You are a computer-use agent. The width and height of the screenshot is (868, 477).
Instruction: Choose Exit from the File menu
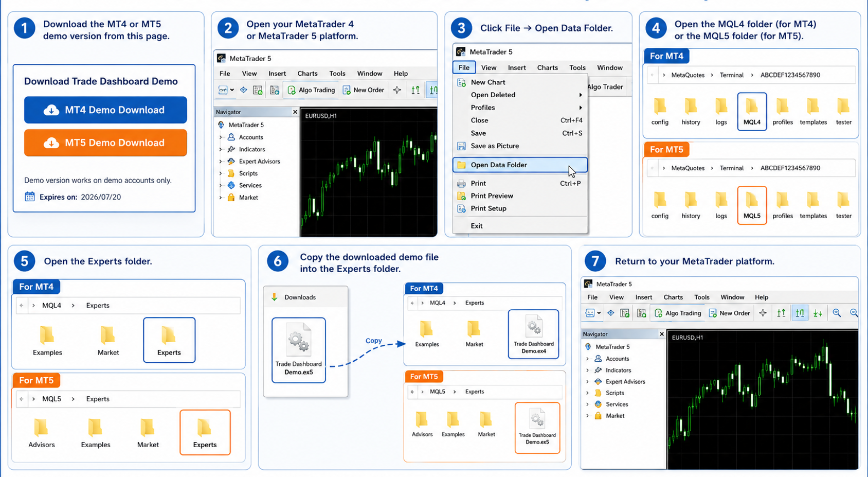pyautogui.click(x=520, y=226)
